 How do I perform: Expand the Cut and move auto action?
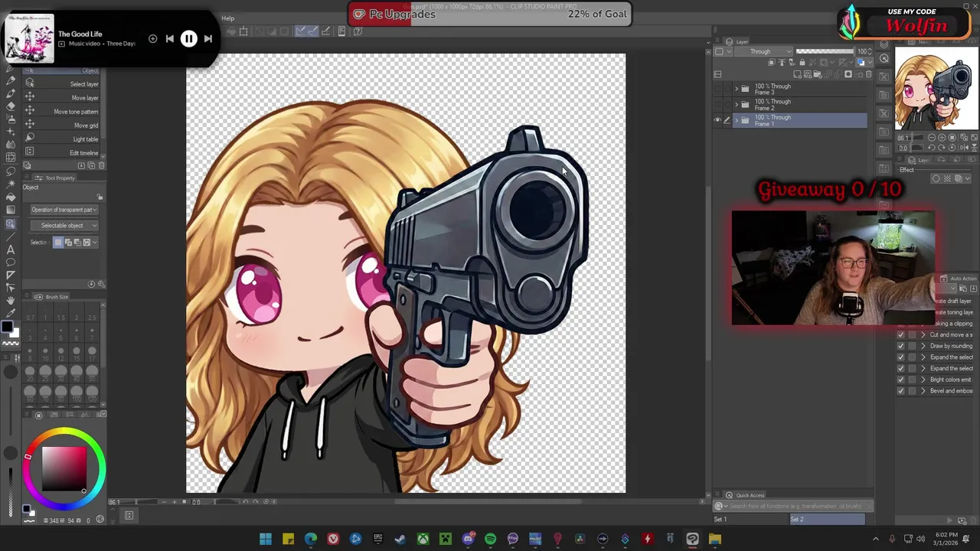point(923,335)
